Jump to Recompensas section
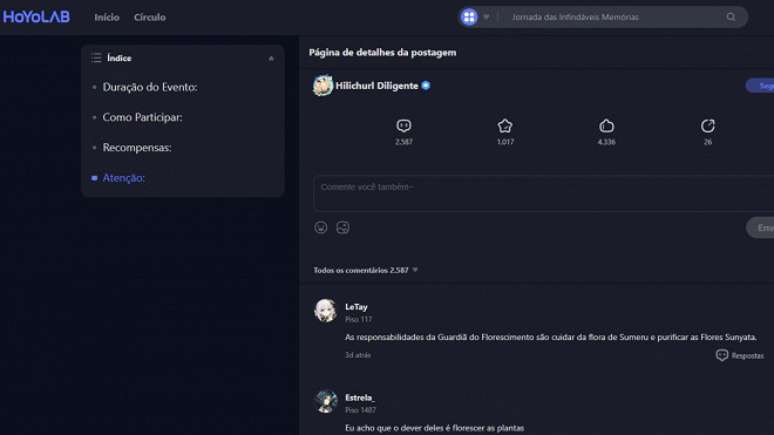 click(x=137, y=148)
